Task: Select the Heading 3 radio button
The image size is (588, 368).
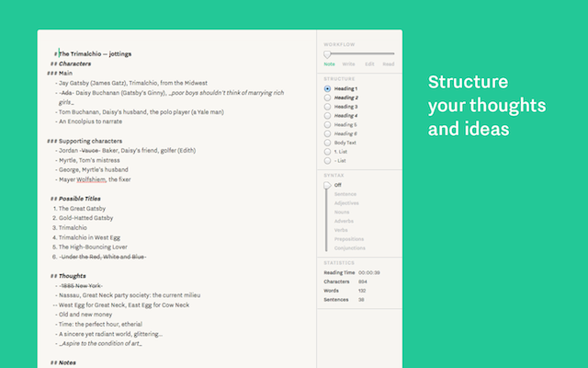Action: click(x=327, y=107)
